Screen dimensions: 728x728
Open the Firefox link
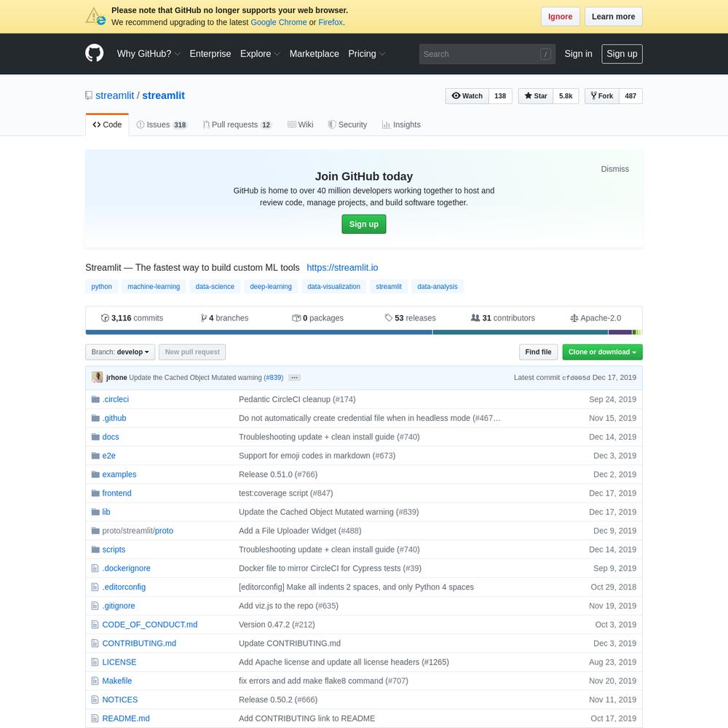(x=331, y=23)
